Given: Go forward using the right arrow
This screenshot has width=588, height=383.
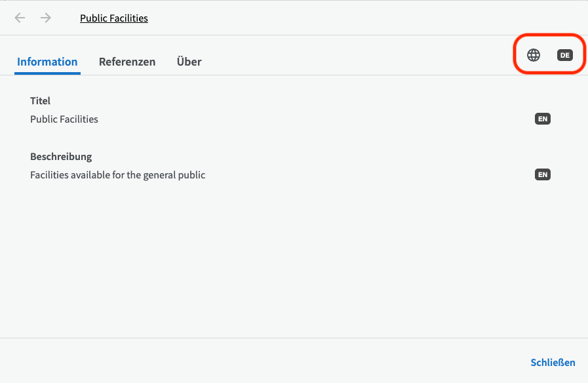Looking at the screenshot, I should tap(46, 18).
